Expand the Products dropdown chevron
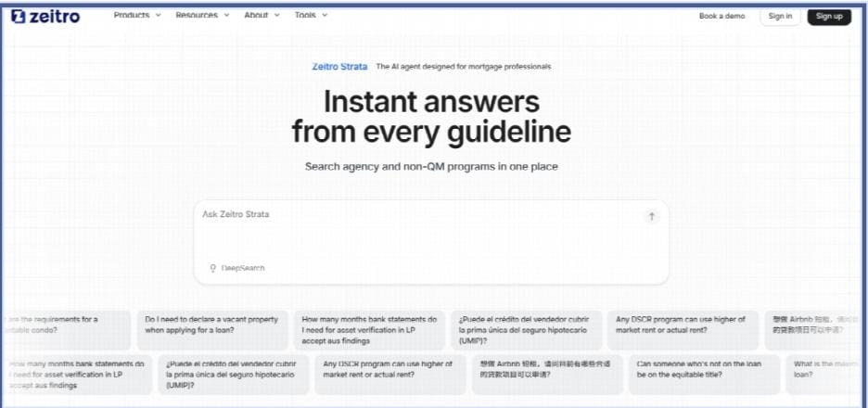868x408 pixels. click(x=159, y=16)
